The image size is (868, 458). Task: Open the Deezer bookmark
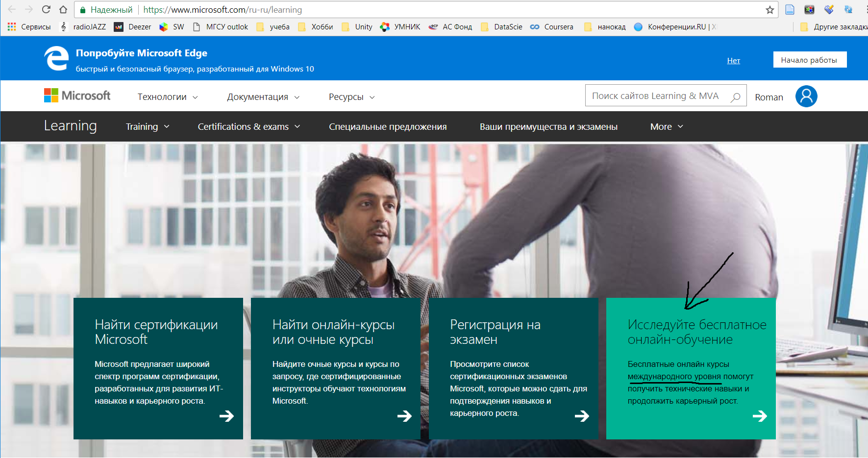point(132,27)
